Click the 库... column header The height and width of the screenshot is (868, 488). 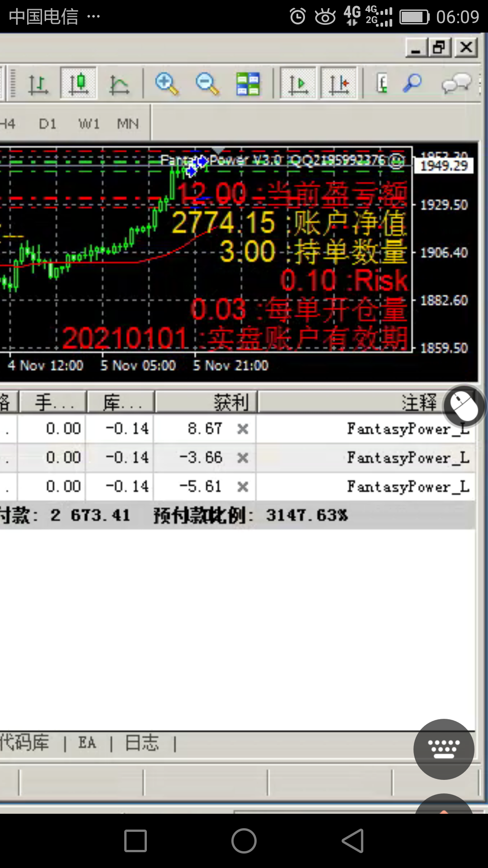(x=121, y=402)
